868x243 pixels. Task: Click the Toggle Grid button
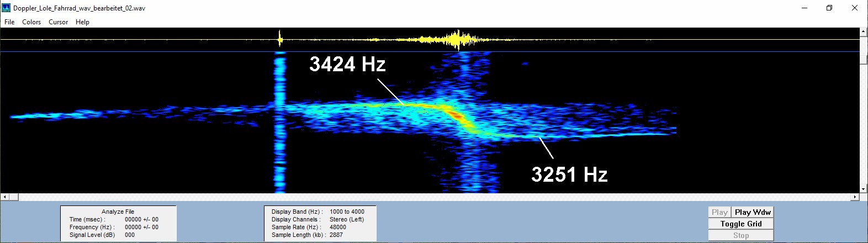(741, 224)
